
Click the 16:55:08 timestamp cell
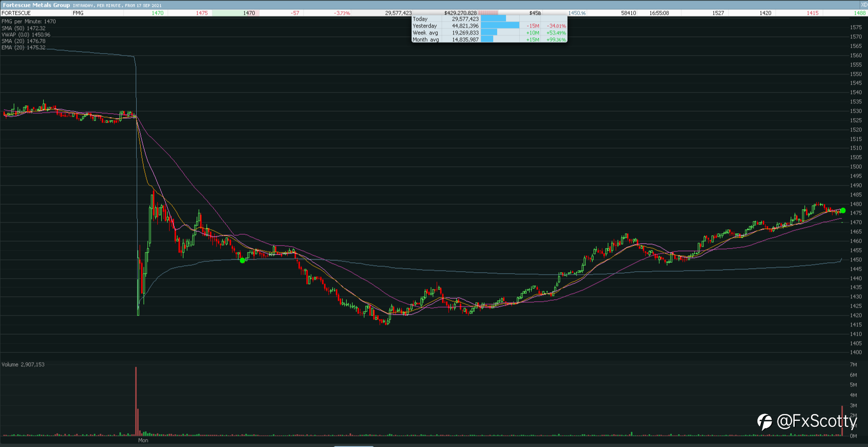tap(659, 13)
